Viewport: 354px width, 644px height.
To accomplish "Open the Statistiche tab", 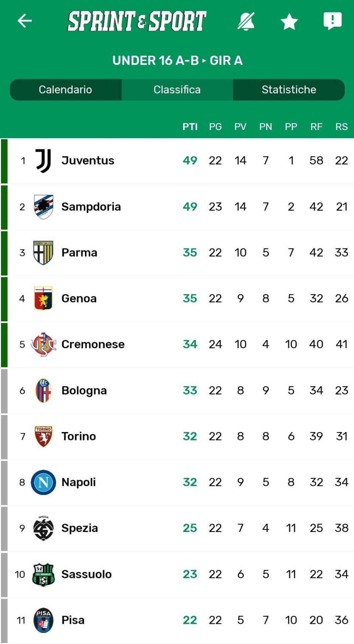I will [289, 90].
